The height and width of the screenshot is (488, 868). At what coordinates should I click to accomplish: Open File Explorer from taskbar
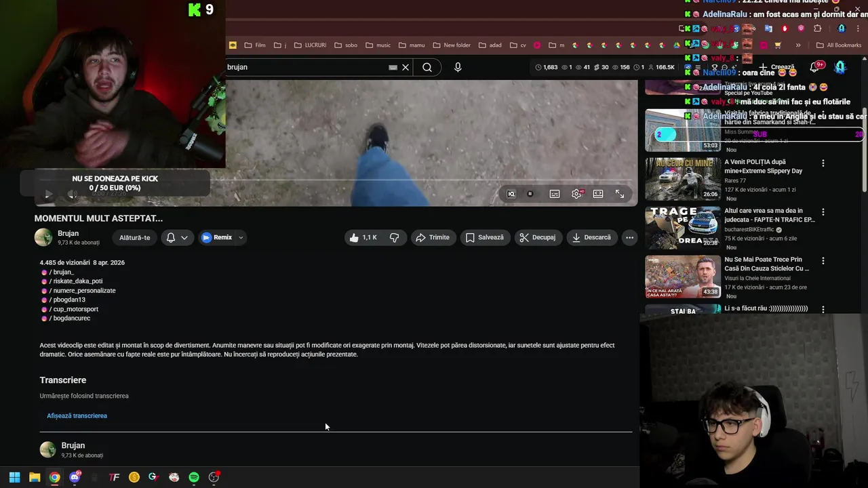tap(35, 477)
